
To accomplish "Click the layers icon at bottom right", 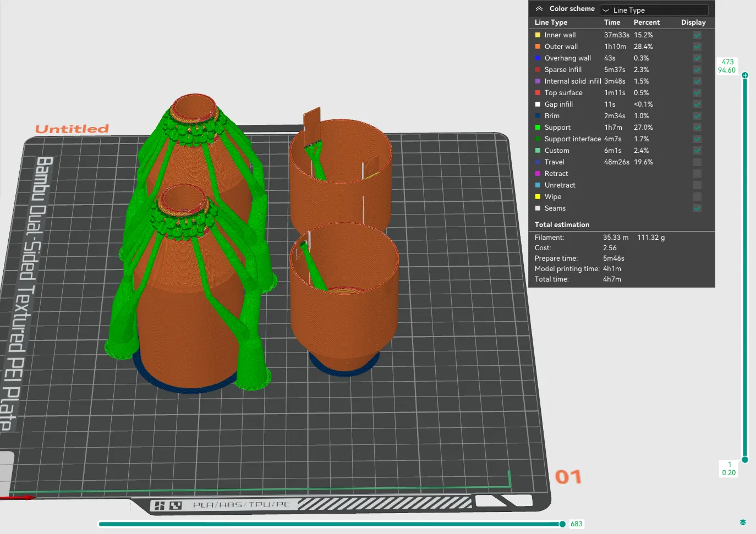I will point(743,522).
